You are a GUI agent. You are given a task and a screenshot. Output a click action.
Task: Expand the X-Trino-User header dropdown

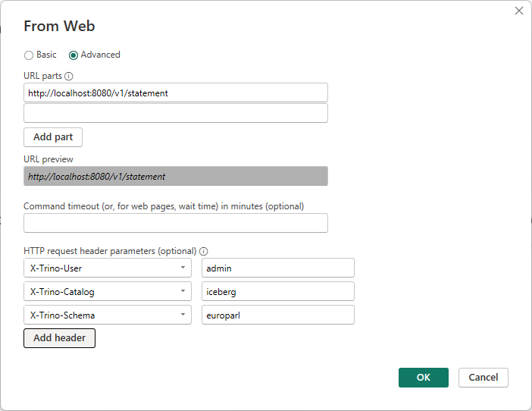[x=183, y=268]
